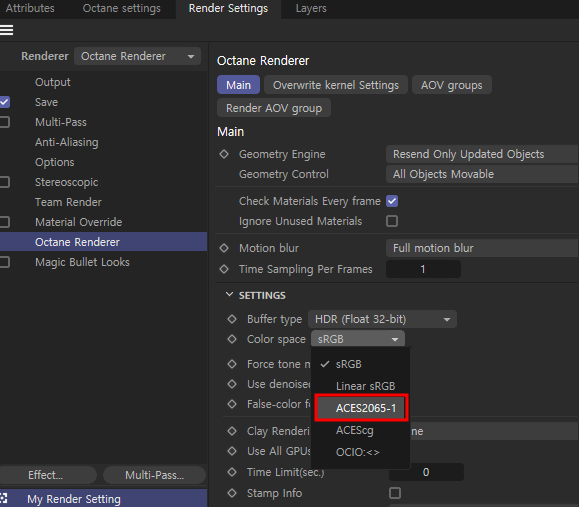Tick the Stamp Info checkbox

[395, 493]
